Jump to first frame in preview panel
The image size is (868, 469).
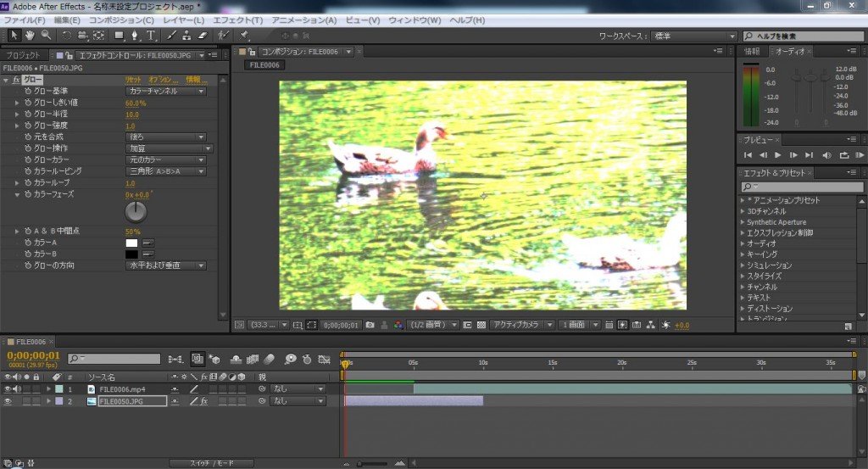(748, 155)
